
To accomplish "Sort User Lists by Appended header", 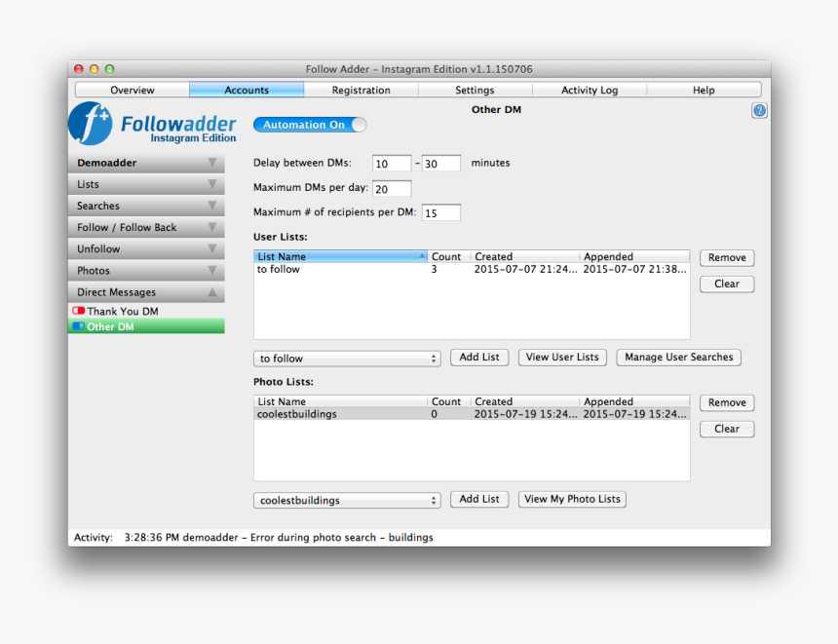I will (634, 256).
